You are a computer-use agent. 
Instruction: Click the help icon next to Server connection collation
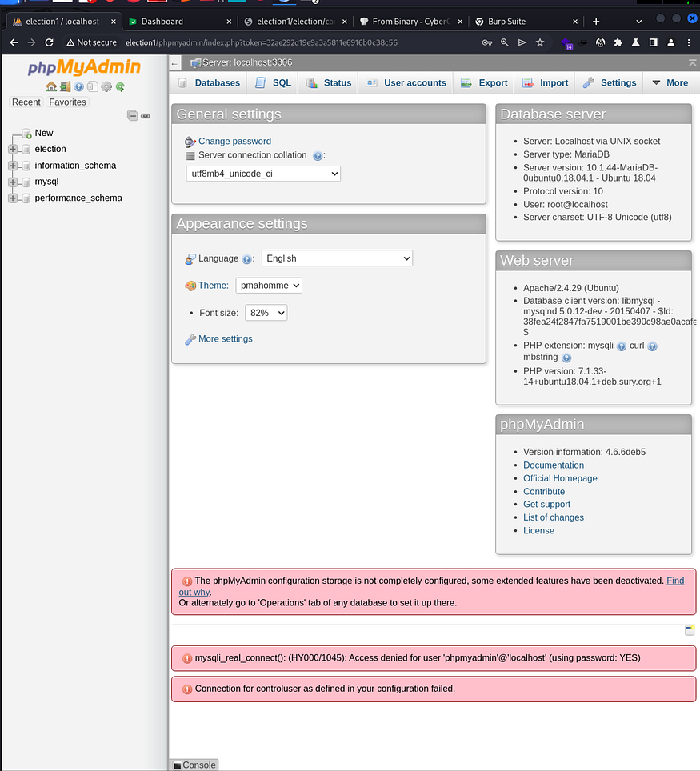pyautogui.click(x=318, y=156)
